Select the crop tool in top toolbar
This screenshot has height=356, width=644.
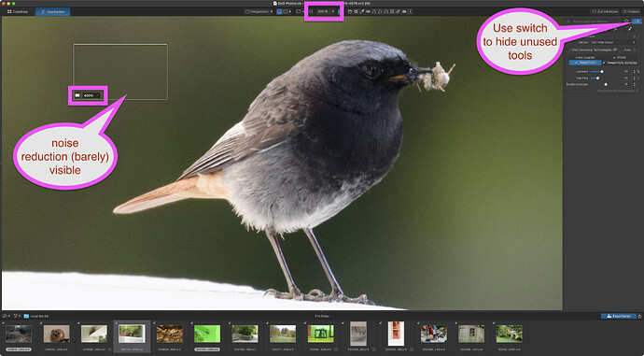click(356, 11)
